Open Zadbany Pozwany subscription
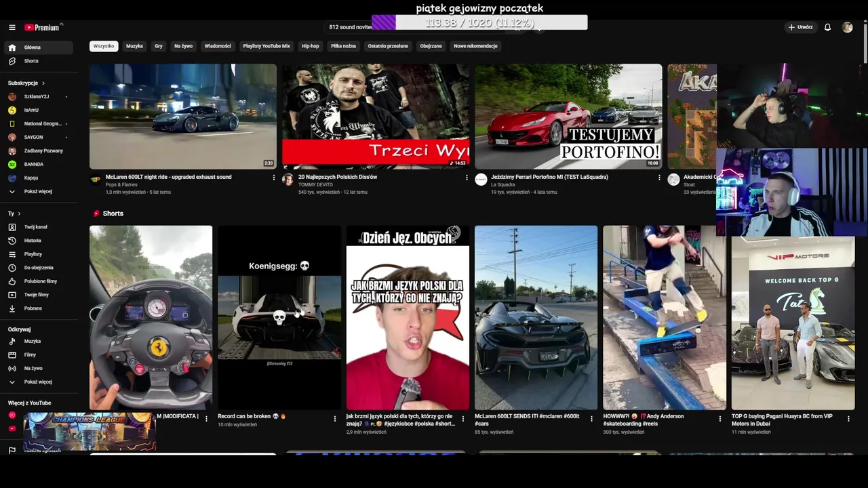Image resolution: width=868 pixels, height=488 pixels. 37,150
